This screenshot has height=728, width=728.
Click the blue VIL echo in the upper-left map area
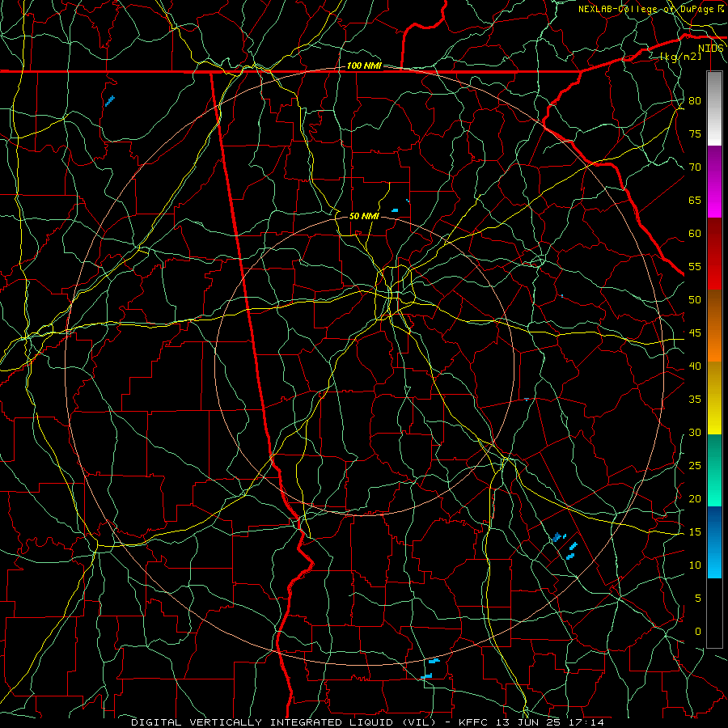pos(109,101)
